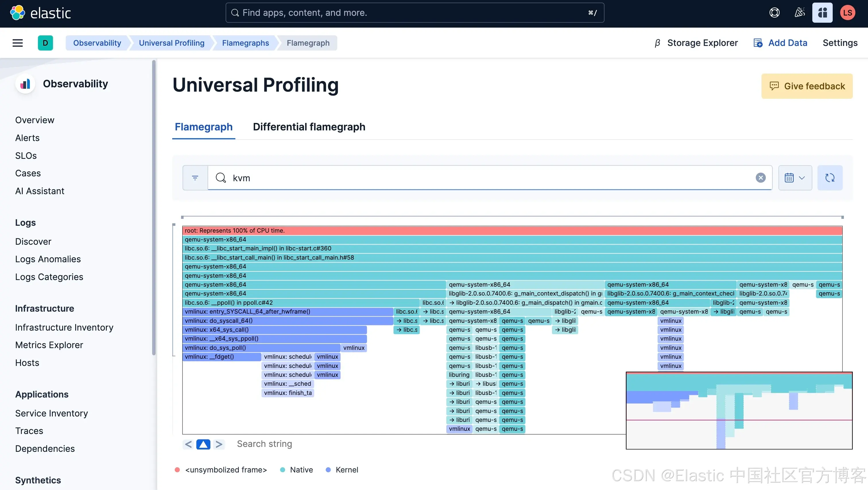Open SLOs in sidebar

pos(26,155)
